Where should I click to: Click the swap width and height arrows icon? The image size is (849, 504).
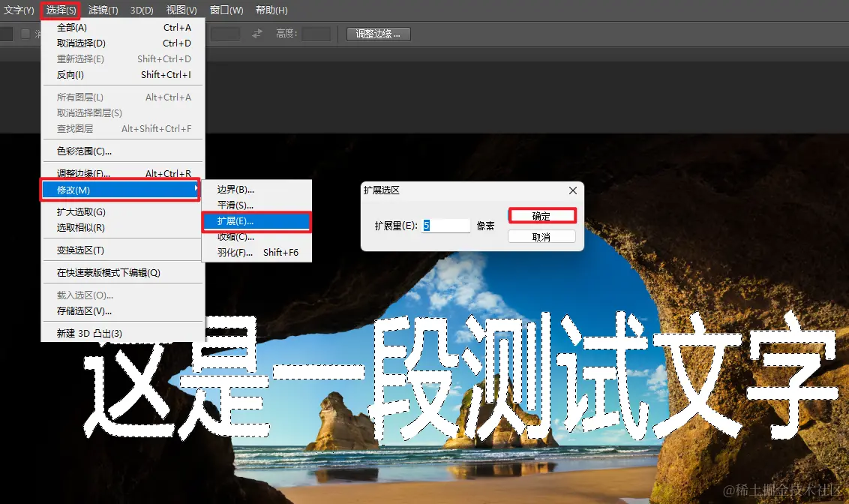click(258, 34)
